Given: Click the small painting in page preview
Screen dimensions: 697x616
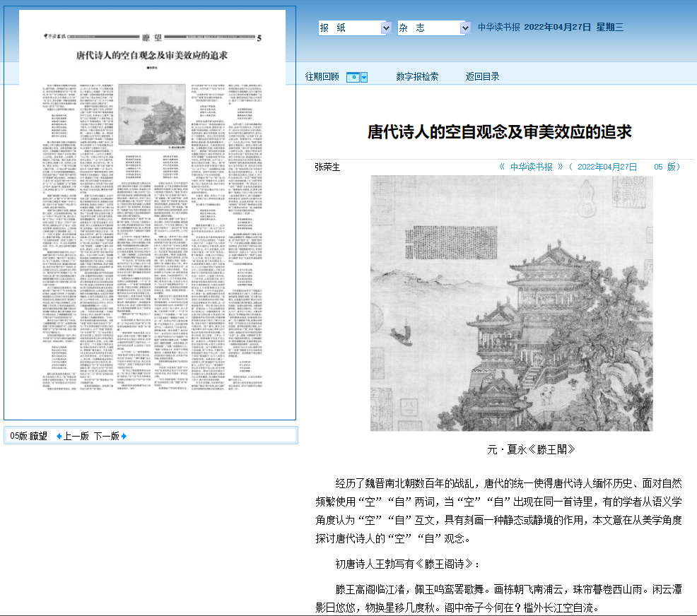Looking at the screenshot, I should click(149, 115).
